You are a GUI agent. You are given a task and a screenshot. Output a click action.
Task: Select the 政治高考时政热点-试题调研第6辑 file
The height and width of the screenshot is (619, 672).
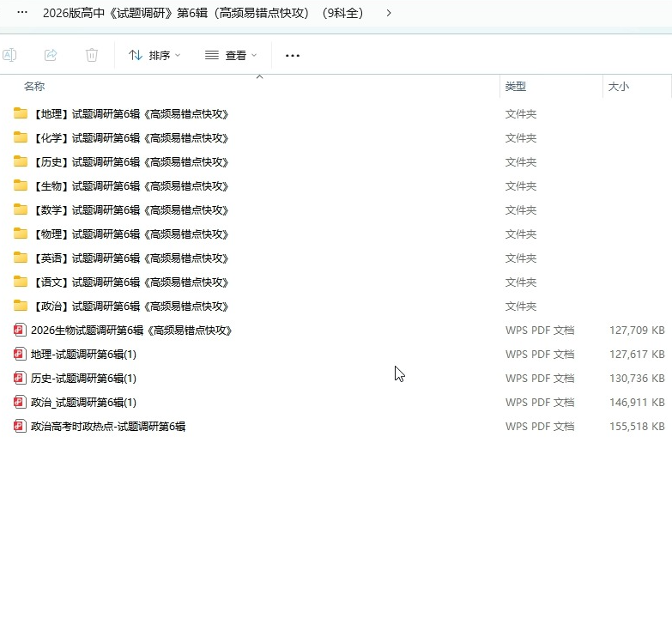(x=108, y=427)
